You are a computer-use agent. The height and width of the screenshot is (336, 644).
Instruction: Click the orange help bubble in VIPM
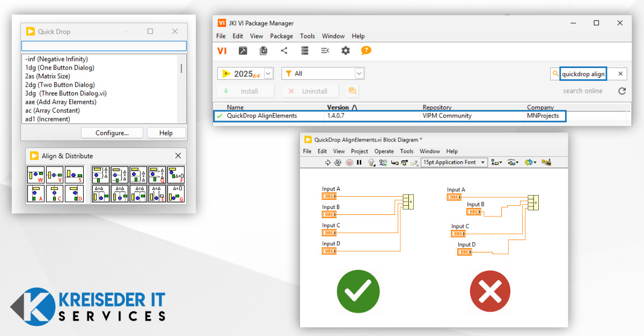pyautogui.click(x=366, y=50)
